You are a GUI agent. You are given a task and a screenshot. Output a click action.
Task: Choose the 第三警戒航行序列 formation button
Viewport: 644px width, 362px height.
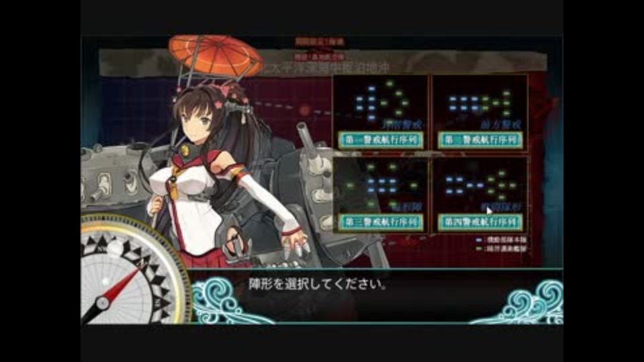pos(380,223)
